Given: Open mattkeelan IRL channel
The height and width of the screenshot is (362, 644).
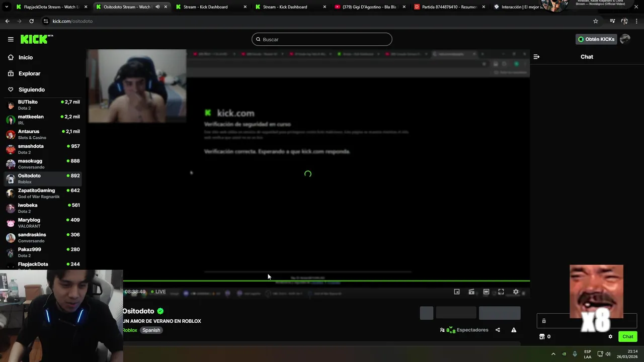Looking at the screenshot, I should pos(44,119).
